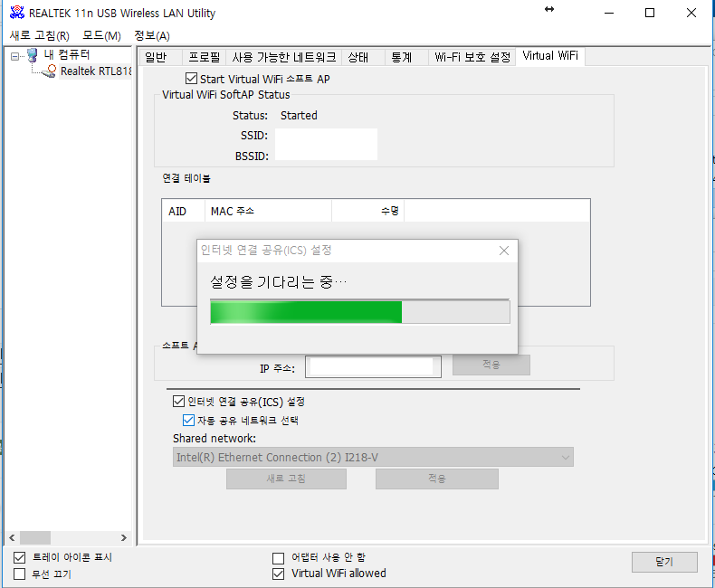Click the AID column header
The height and width of the screenshot is (588, 715).
tap(184, 211)
